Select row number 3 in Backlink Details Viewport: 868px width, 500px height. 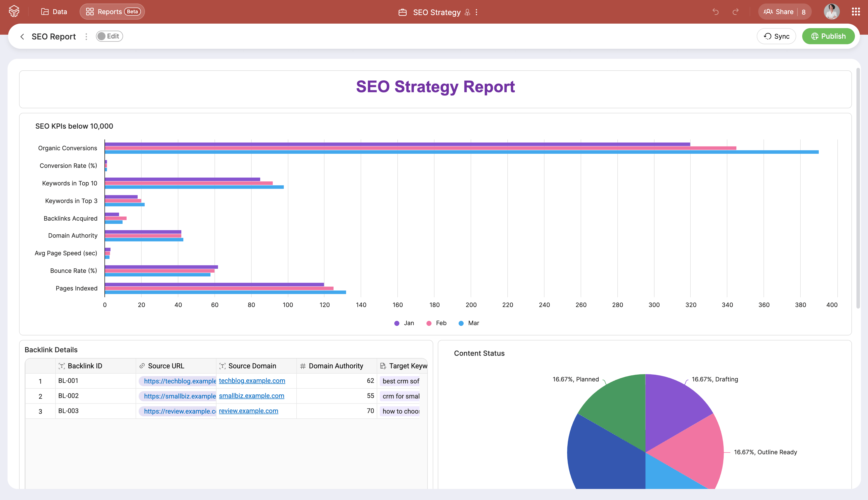click(x=40, y=411)
